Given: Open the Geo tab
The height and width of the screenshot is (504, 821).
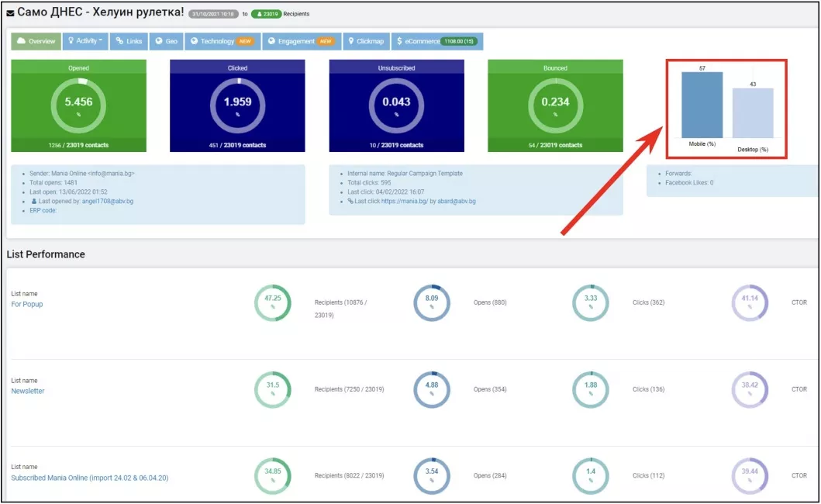Looking at the screenshot, I should [167, 41].
